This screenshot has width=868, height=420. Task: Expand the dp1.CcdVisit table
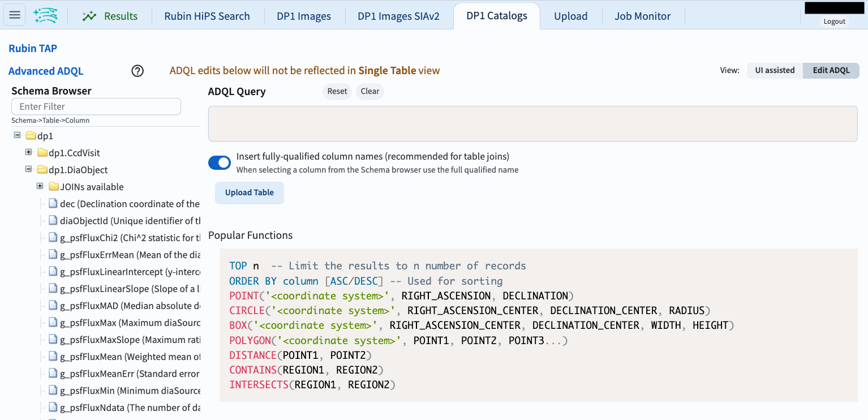(28, 152)
